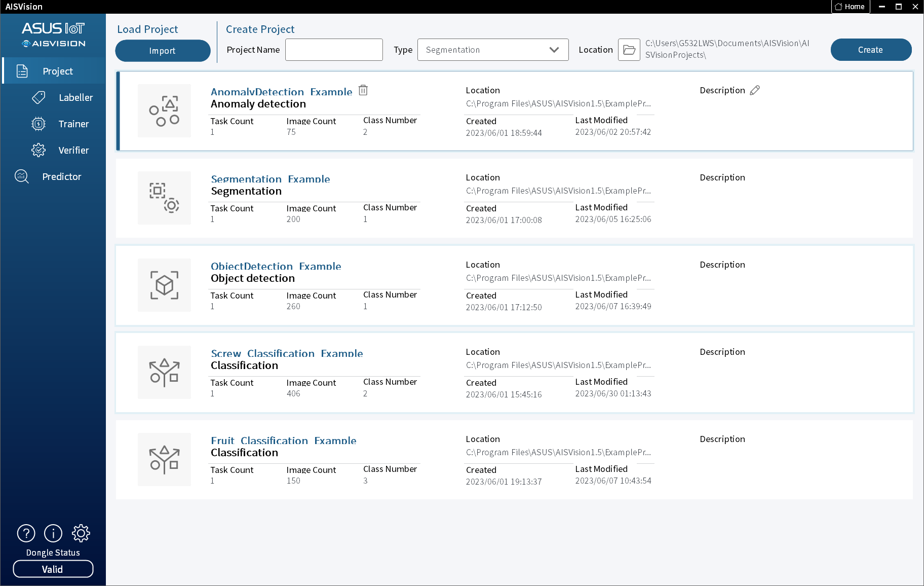Click the Valid dongle status button
This screenshot has height=586, width=924.
pyautogui.click(x=53, y=569)
